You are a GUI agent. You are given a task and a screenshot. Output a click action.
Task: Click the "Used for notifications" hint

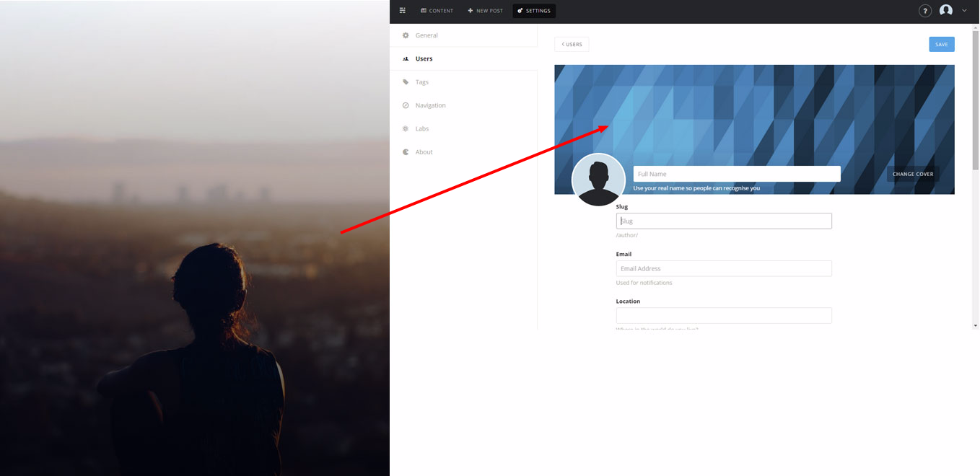point(644,283)
